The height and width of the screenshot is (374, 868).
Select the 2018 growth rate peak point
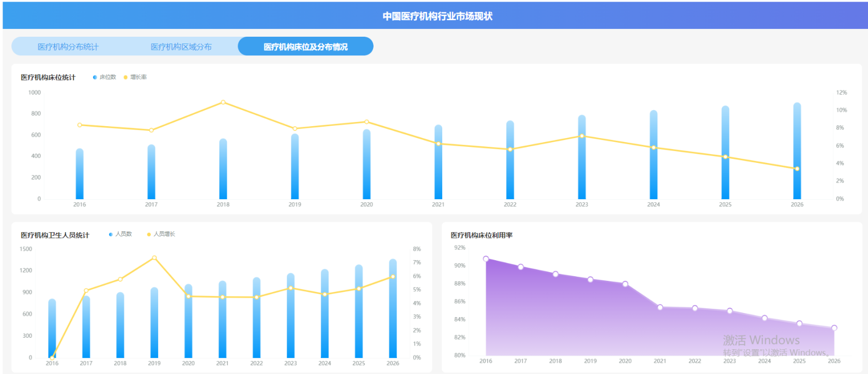click(223, 102)
